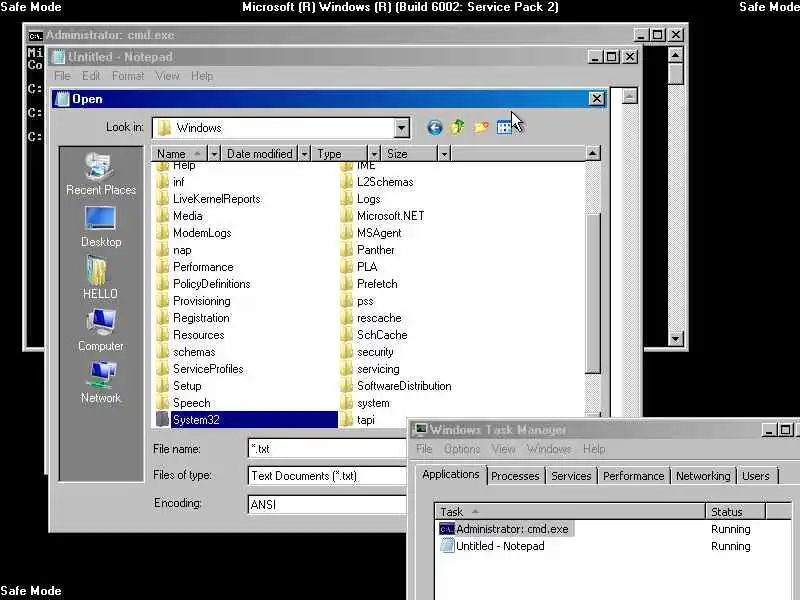This screenshot has width=800, height=600.
Task: Click the File name input field
Action: (327, 448)
